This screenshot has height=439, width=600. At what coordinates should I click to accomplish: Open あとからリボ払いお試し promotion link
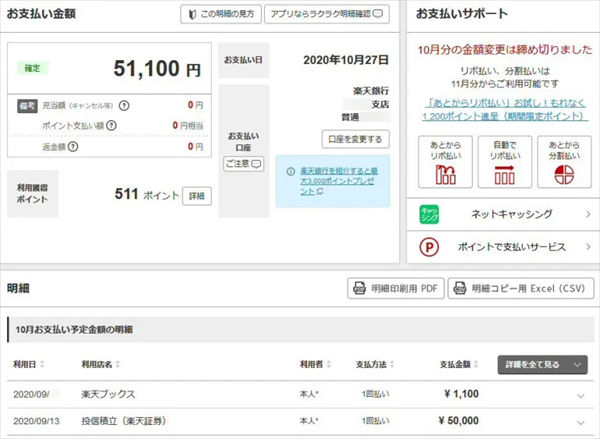pyautogui.click(x=505, y=109)
